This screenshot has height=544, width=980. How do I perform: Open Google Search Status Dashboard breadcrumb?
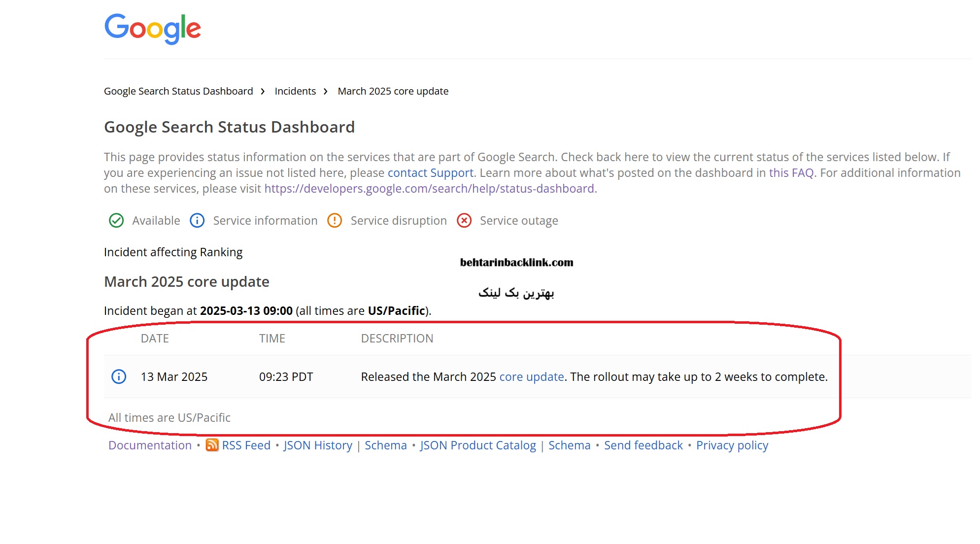178,91
